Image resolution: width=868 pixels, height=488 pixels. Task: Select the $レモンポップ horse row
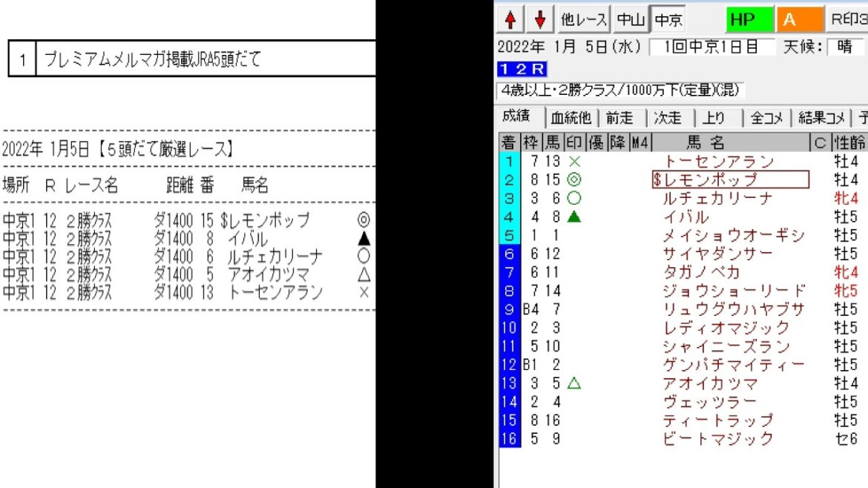(x=730, y=179)
